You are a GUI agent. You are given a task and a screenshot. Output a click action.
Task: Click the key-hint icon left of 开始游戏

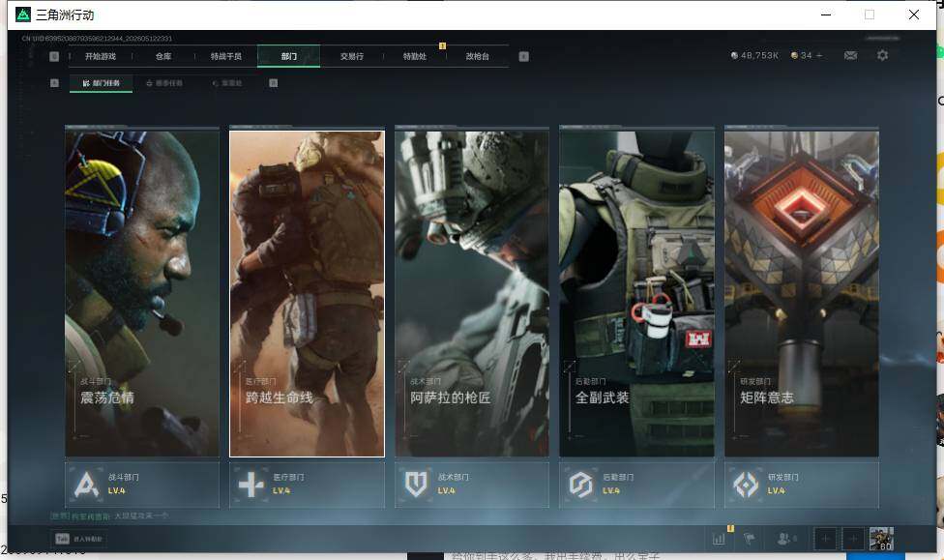coord(54,57)
